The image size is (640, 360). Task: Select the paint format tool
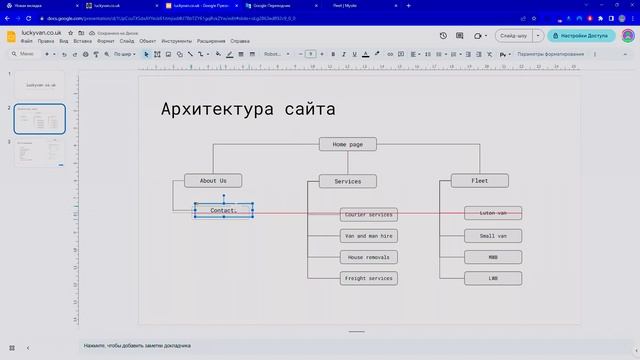point(96,54)
